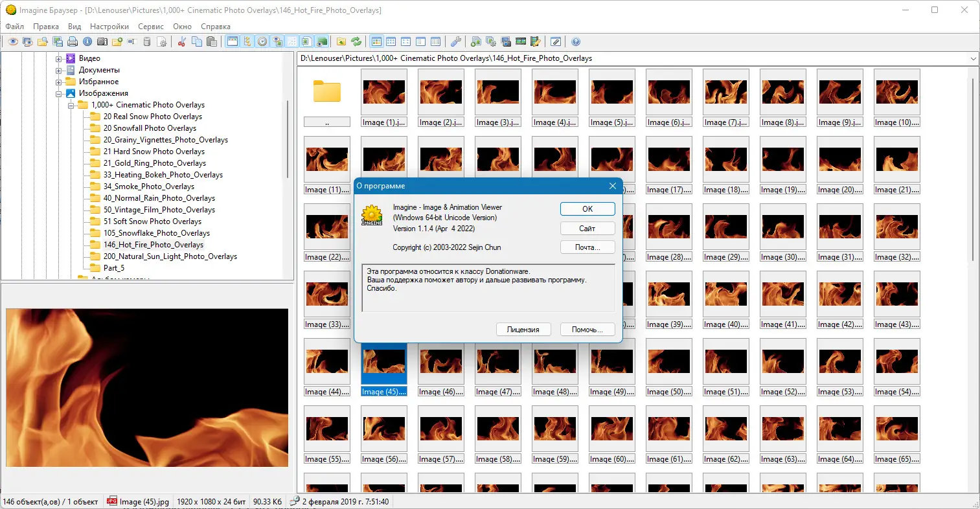Toggle the clock toolbar button
Screen dimensions: 980x509
tap(262, 41)
